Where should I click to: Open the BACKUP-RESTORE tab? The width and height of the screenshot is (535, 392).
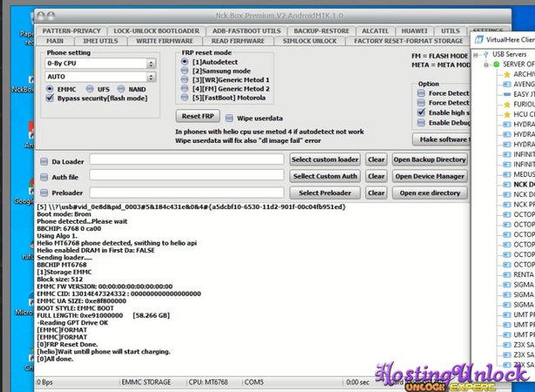click(x=321, y=30)
